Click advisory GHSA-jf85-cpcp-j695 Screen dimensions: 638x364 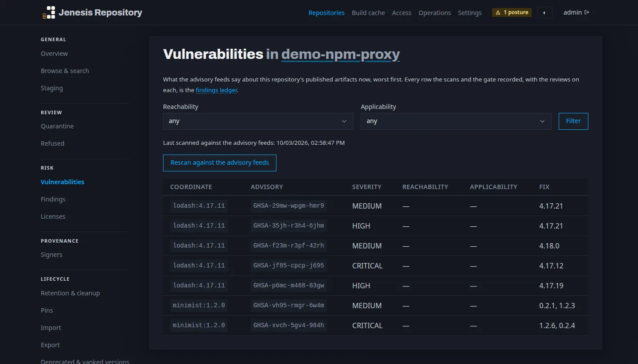289,266
